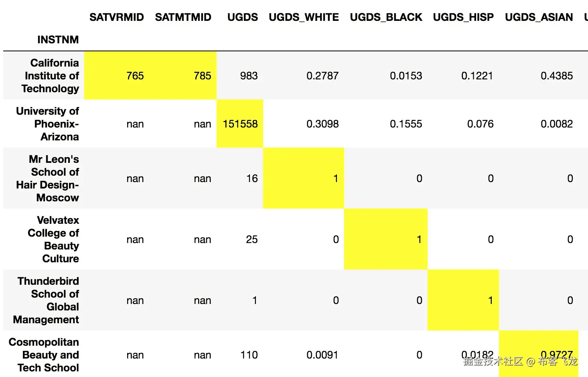Select Thunderbird School of Global Management row
The height and width of the screenshot is (377, 588).
coord(47,300)
